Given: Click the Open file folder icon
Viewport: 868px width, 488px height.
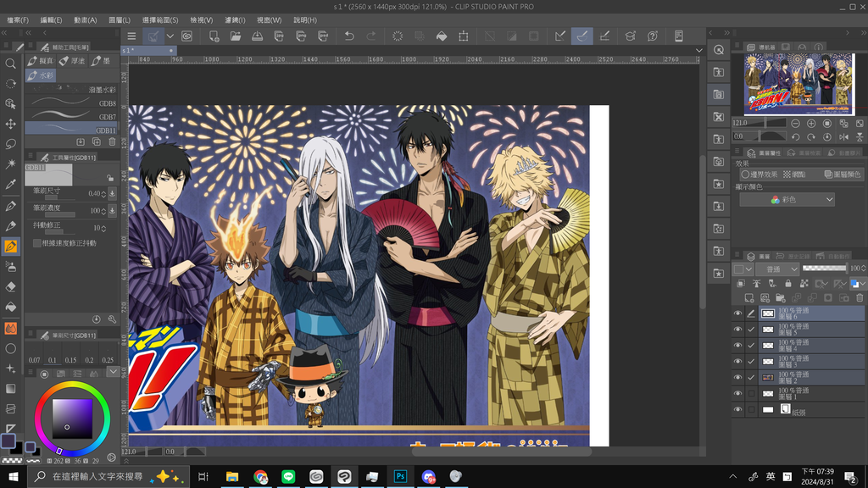Looking at the screenshot, I should 236,36.
